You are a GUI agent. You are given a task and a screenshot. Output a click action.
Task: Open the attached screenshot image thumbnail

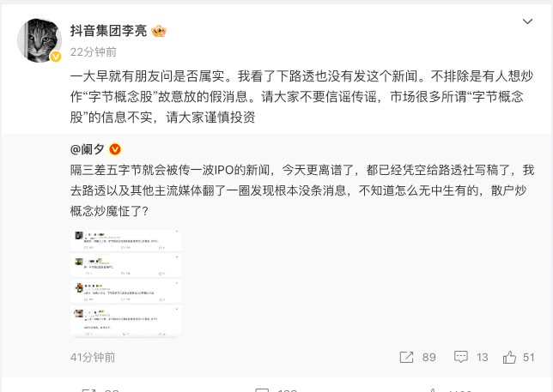(126, 283)
